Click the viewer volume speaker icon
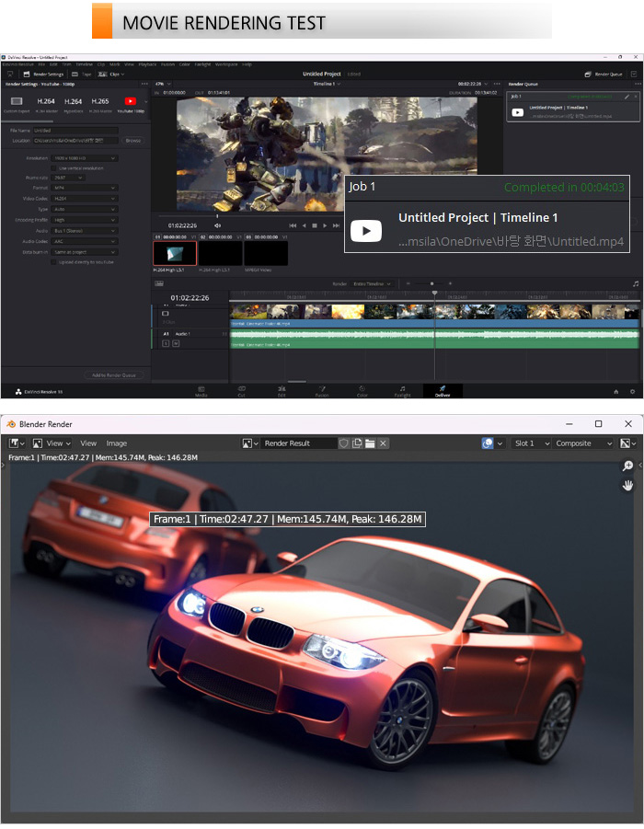The width and height of the screenshot is (644, 829). pyautogui.click(x=217, y=225)
